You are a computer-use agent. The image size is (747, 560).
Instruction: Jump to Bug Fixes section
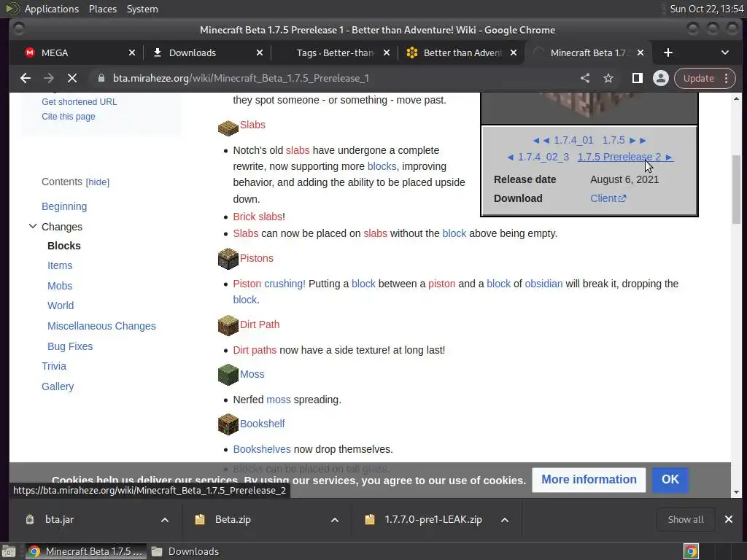click(70, 346)
